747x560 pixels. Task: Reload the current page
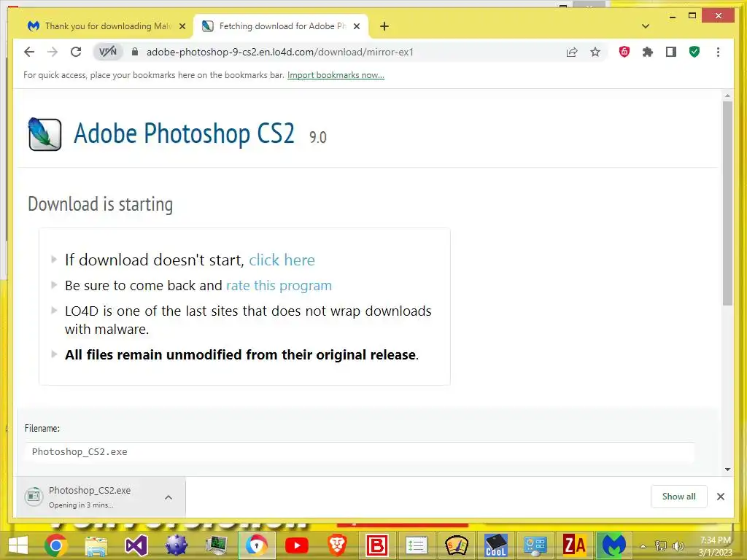tap(76, 52)
